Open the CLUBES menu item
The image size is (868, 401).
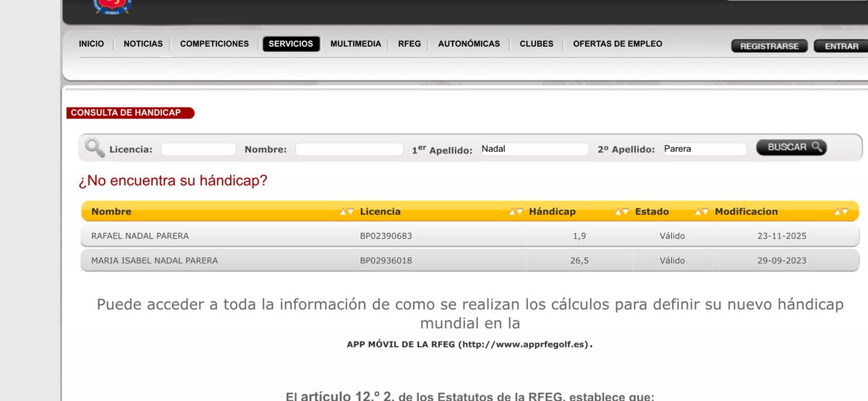(x=536, y=44)
